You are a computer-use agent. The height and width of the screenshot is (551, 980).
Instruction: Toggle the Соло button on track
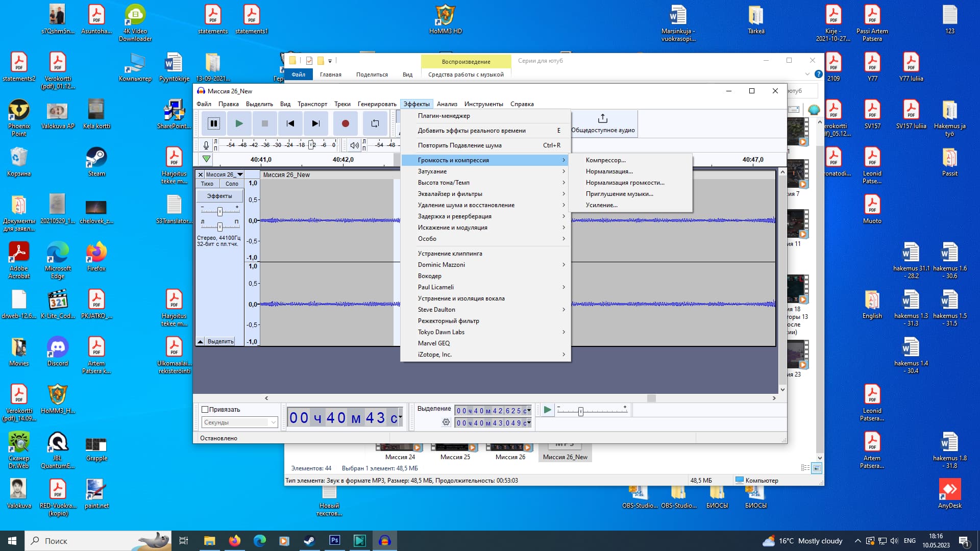pos(232,184)
